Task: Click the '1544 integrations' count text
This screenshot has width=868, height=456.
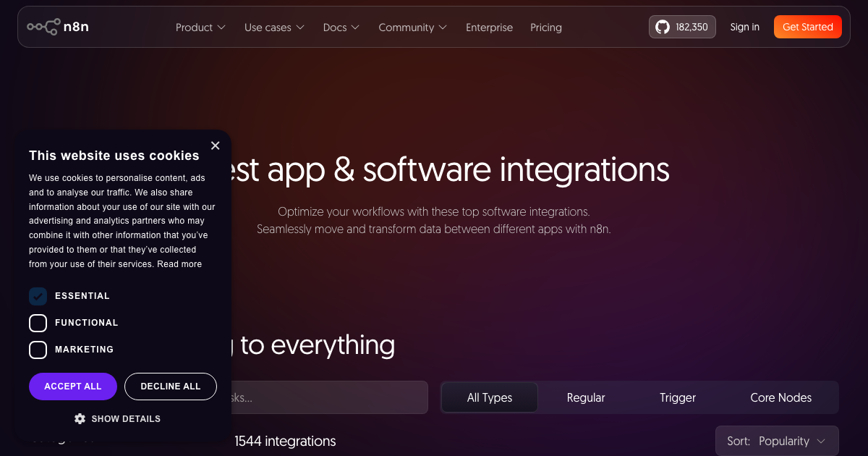Action: [x=285, y=441]
